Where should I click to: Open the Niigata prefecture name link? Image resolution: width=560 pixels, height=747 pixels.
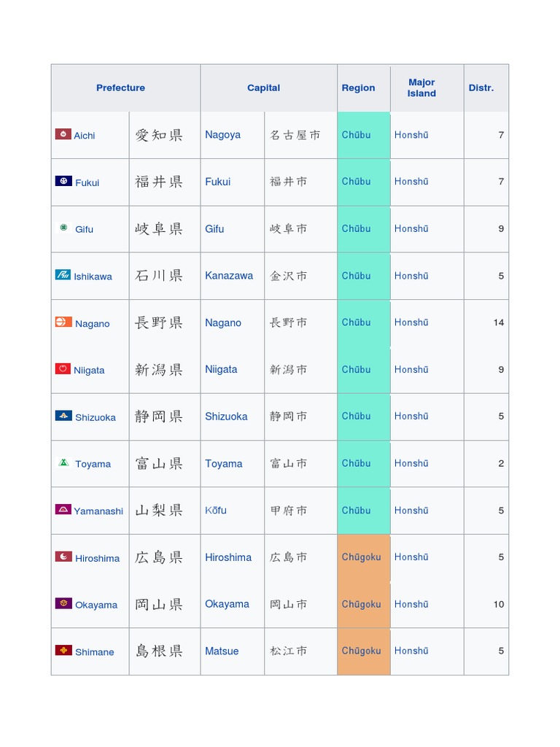click(x=89, y=370)
